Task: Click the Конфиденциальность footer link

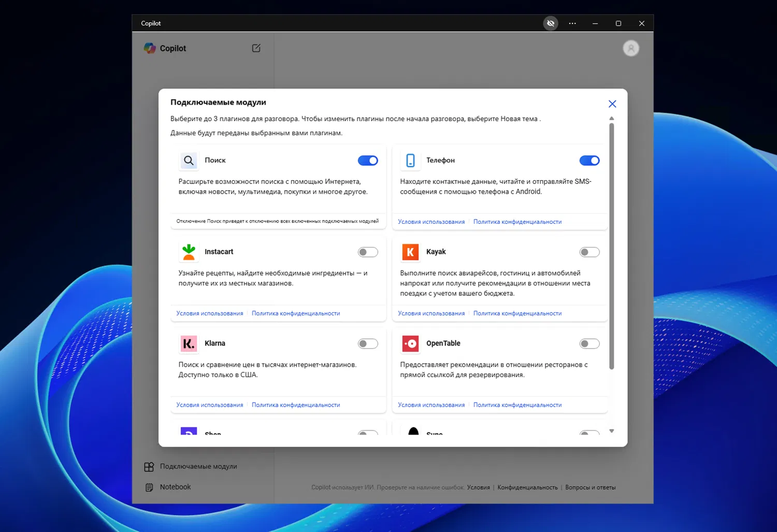Action: 527,487
